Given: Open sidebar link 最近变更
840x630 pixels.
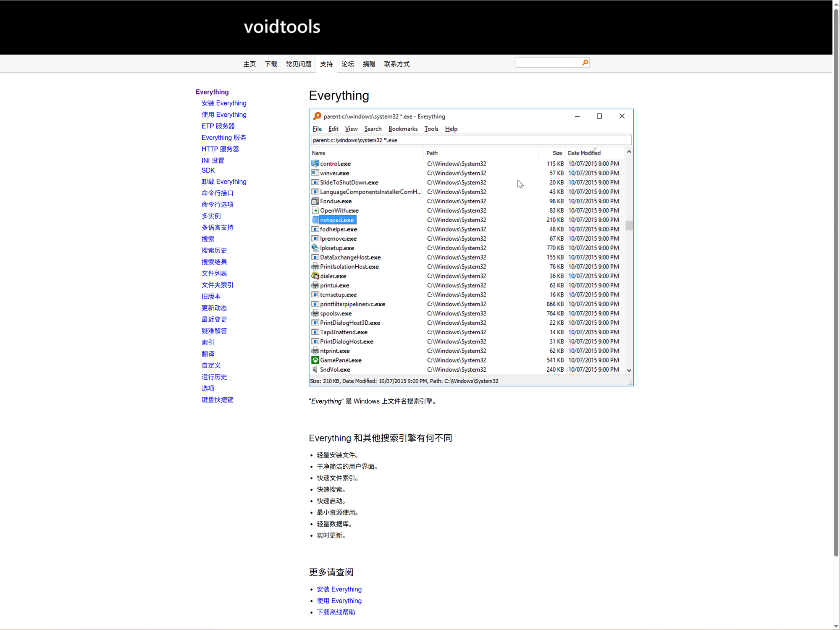Looking at the screenshot, I should (x=214, y=320).
